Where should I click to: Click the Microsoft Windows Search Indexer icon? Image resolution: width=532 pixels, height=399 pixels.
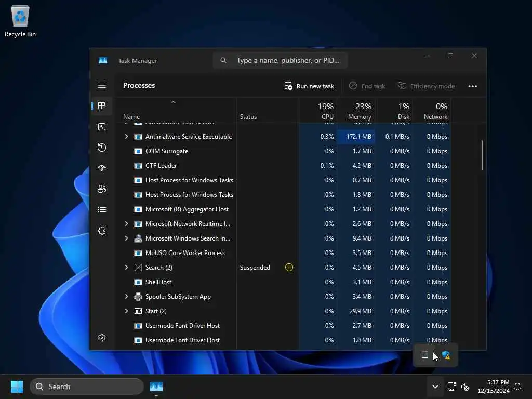point(138,238)
